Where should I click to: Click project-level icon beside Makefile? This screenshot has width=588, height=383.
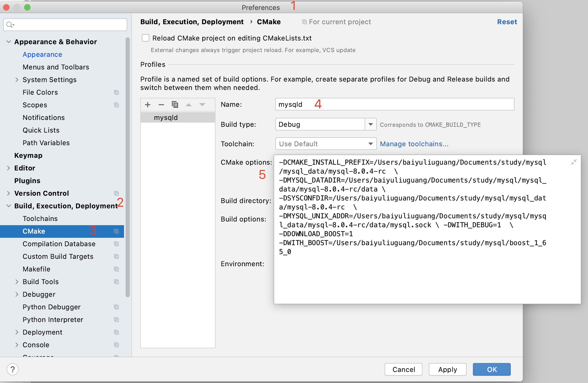pos(116,269)
